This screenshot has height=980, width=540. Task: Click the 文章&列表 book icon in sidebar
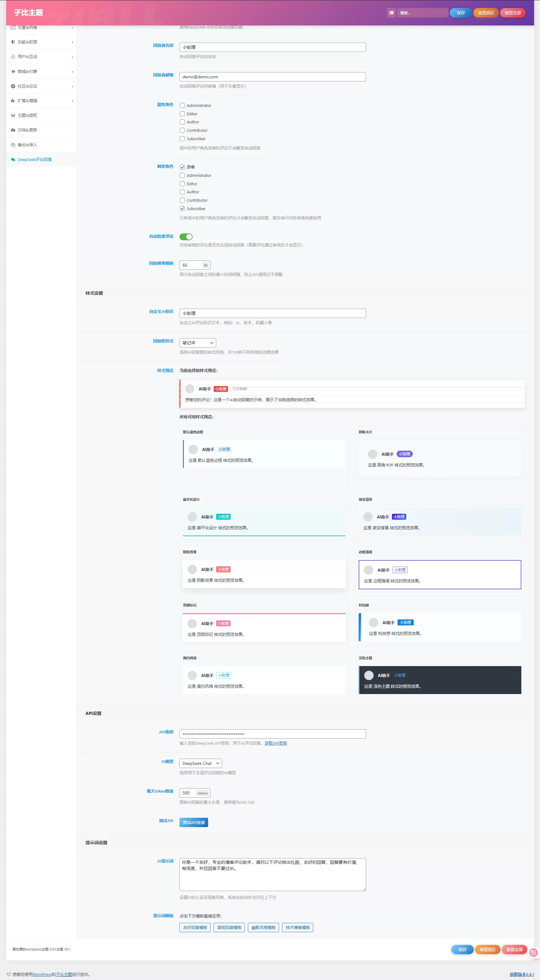pyautogui.click(x=13, y=27)
